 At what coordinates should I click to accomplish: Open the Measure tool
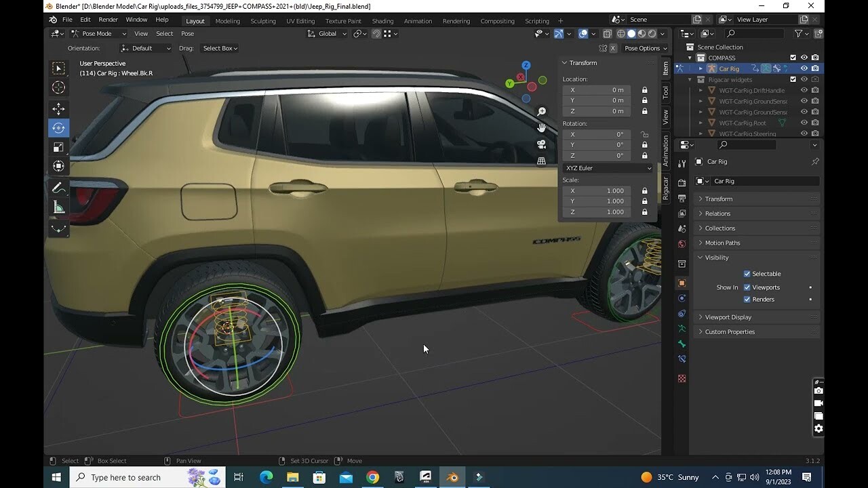[x=58, y=207]
